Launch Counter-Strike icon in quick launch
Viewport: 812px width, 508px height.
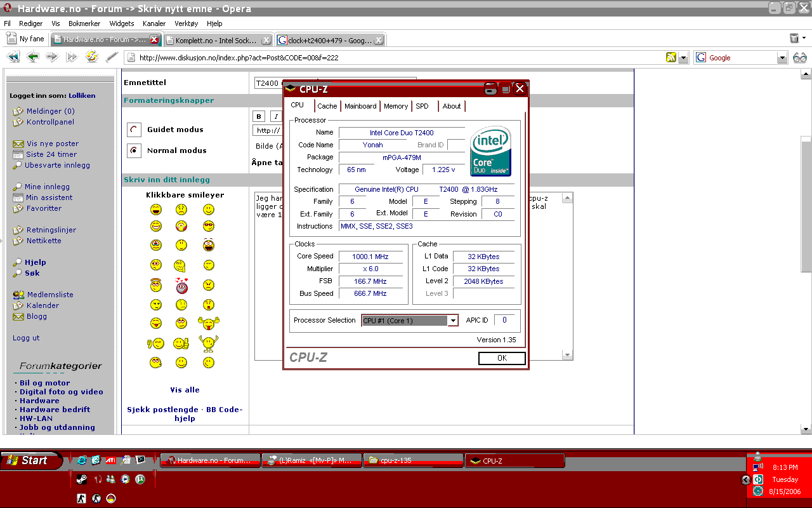81,498
